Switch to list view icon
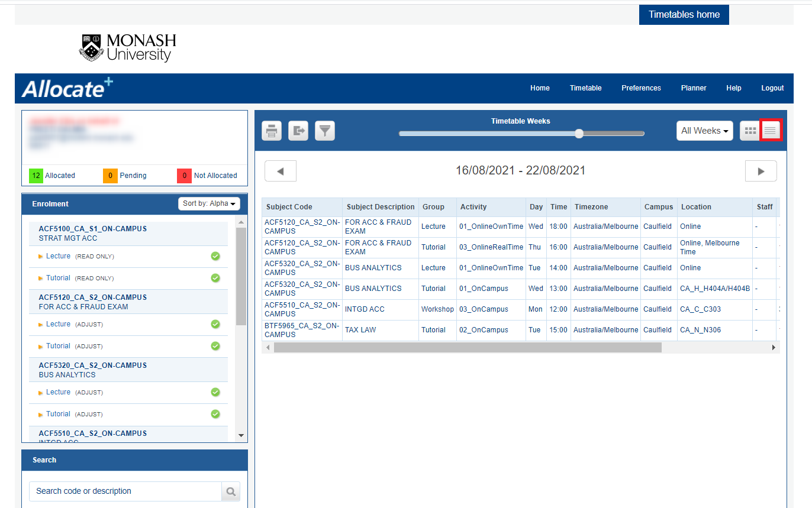 pyautogui.click(x=771, y=131)
